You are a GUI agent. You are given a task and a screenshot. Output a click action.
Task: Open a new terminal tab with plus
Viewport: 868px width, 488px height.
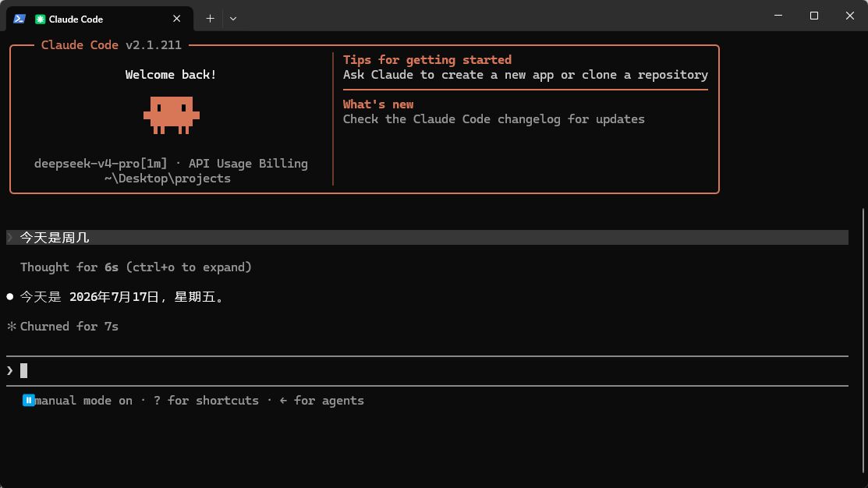coord(211,19)
